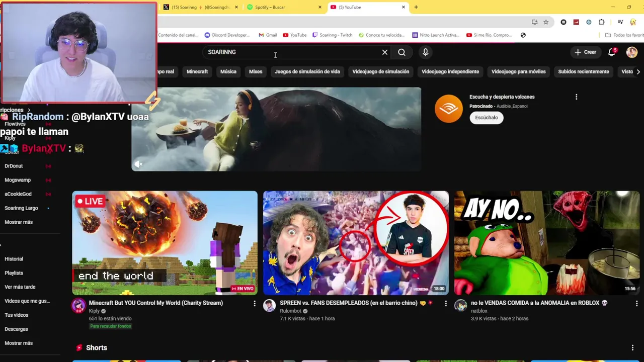Bookmark this page with the star icon

coord(546,22)
